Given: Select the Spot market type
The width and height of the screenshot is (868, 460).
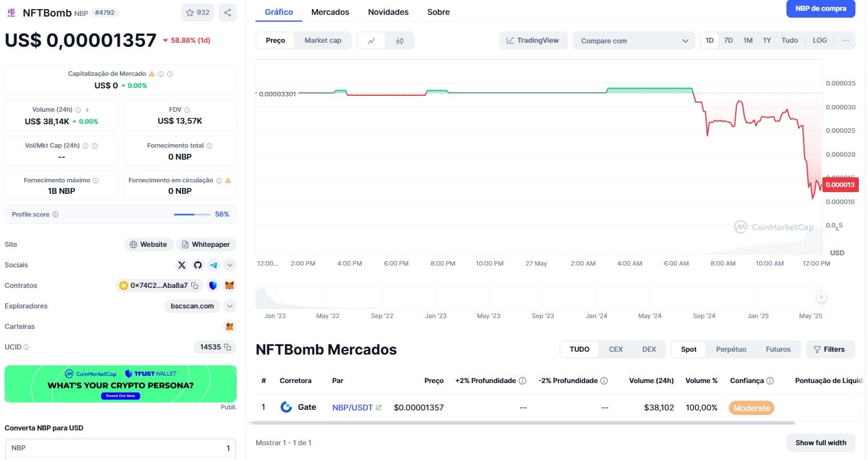Looking at the screenshot, I should tap(689, 349).
